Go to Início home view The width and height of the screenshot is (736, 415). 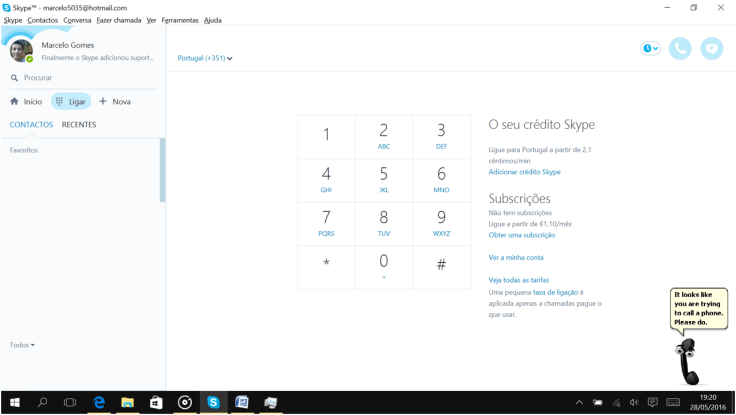point(26,102)
